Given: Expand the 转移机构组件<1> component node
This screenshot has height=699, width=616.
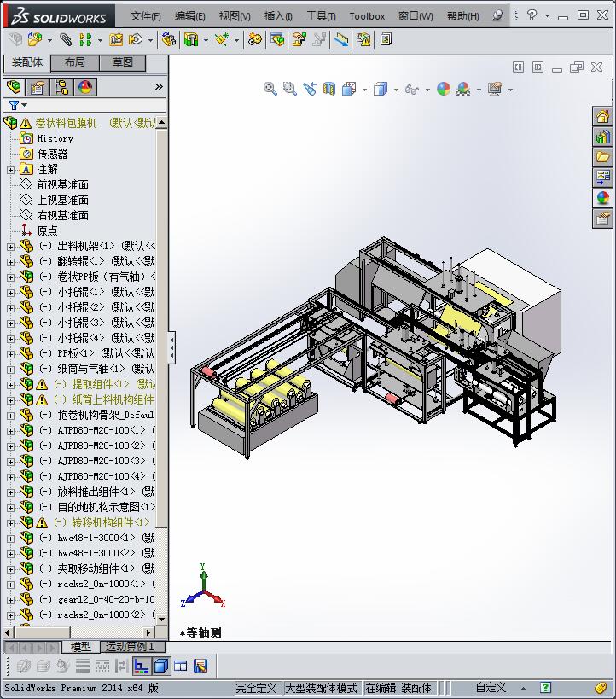Looking at the screenshot, I should pyautogui.click(x=11, y=523).
